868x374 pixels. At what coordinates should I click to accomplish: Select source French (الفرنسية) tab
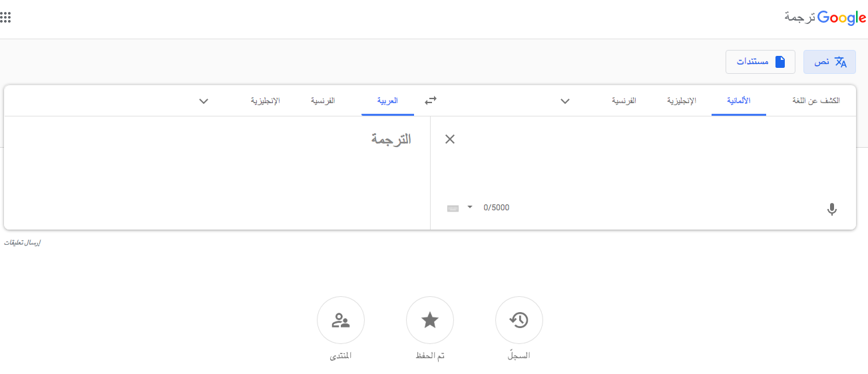[x=624, y=100]
